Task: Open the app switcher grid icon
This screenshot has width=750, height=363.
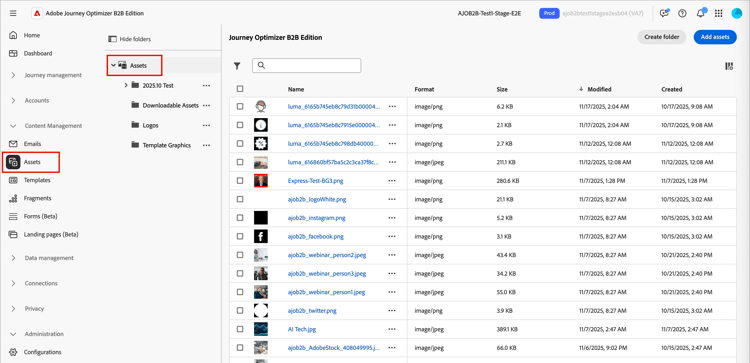Action: (718, 13)
